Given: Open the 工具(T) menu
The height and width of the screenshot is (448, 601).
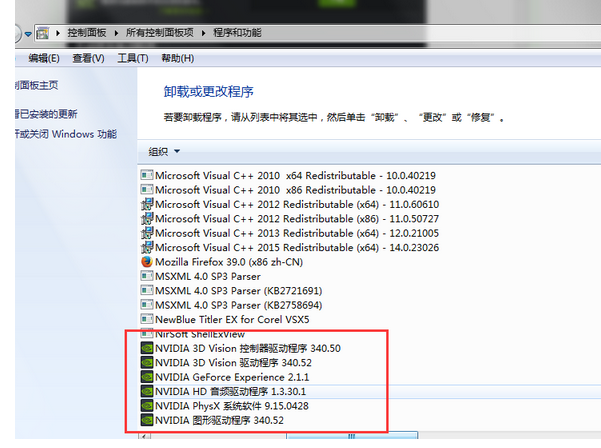Looking at the screenshot, I should click(133, 58).
